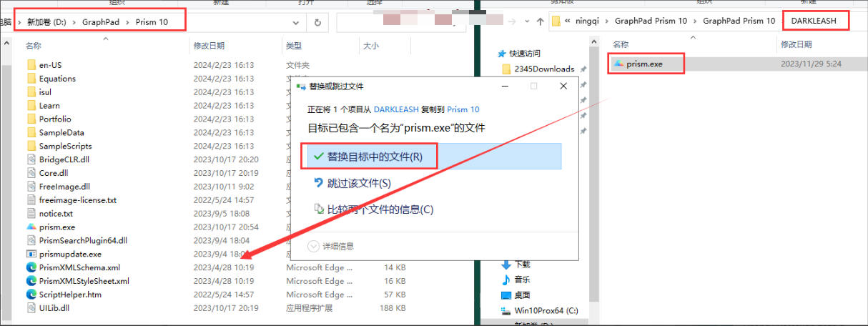
Task: Expand details (详细信息) in replace dialog
Action: tap(314, 246)
